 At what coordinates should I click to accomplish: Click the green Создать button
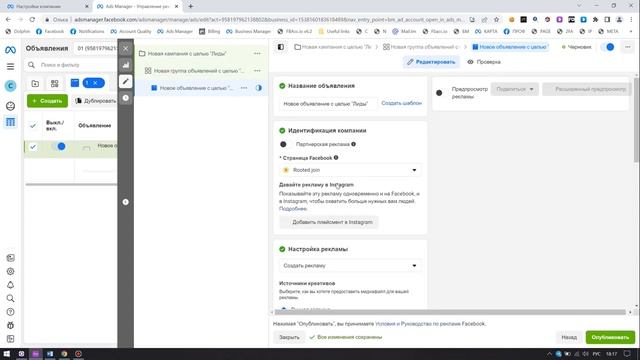tap(47, 101)
